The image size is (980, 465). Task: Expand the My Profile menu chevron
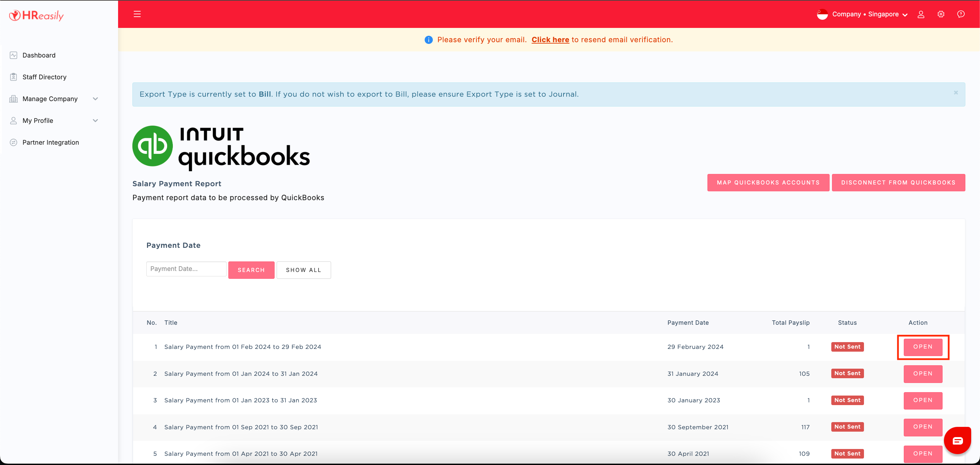click(96, 121)
